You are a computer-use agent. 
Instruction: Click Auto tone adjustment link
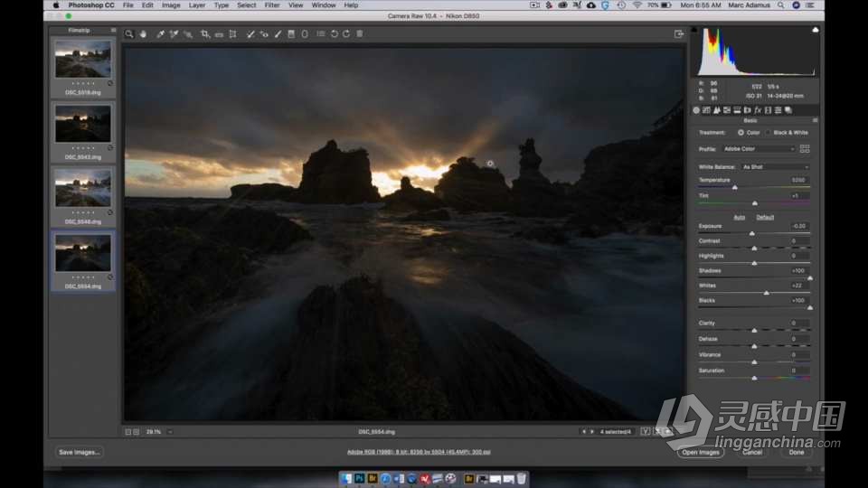click(x=739, y=218)
